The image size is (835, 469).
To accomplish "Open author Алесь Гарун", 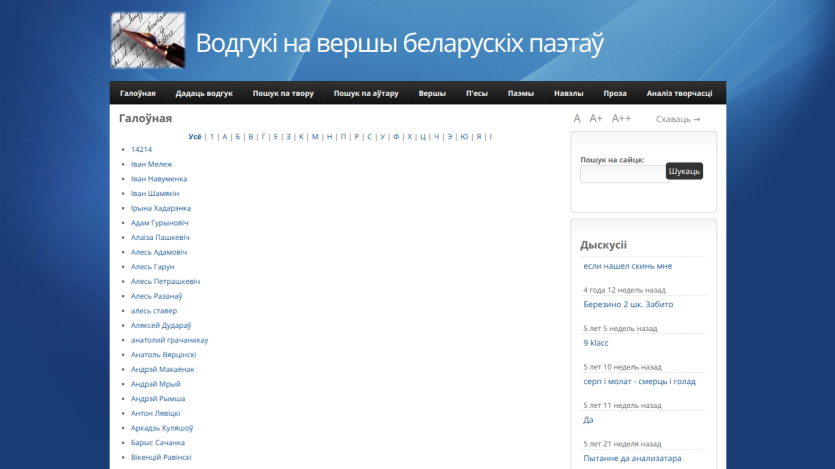I will click(152, 267).
